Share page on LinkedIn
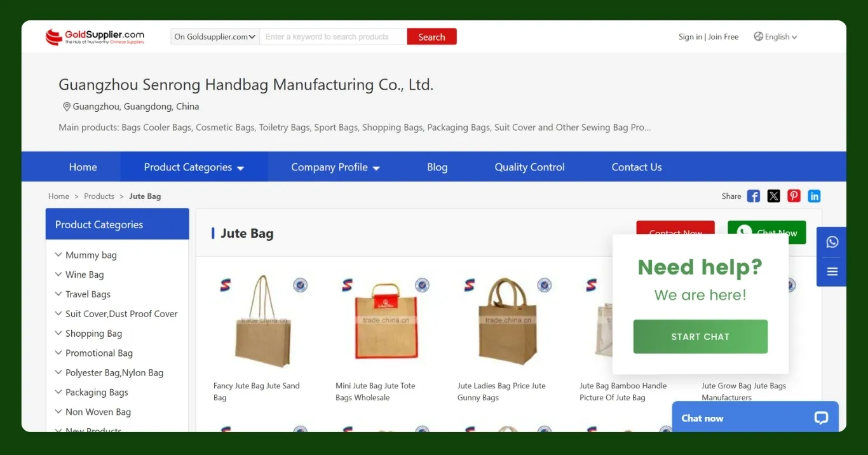 point(814,196)
